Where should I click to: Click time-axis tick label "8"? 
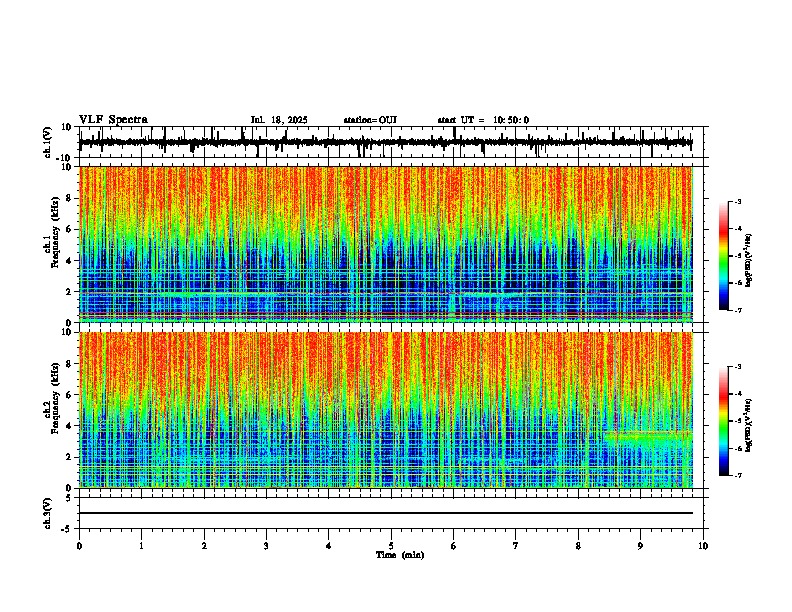coord(578,546)
